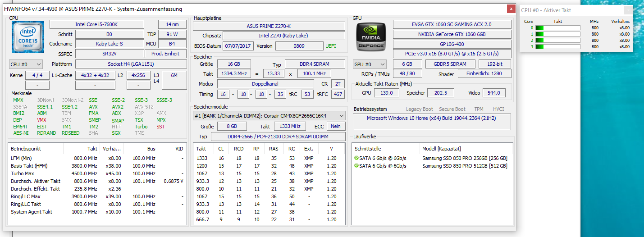Viewport: 644px width, 237px height.
Task: Click the Turbo feature flag
Action: (x=141, y=127)
